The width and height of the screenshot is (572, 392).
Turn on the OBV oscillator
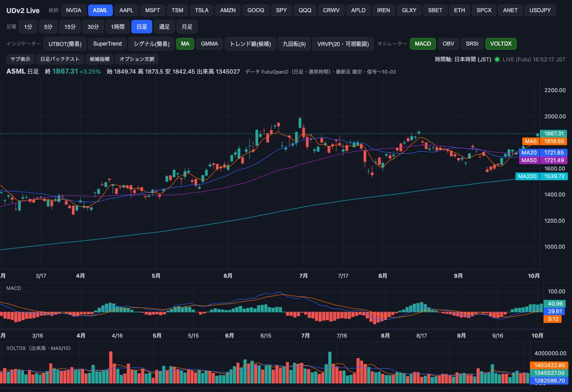(x=448, y=44)
